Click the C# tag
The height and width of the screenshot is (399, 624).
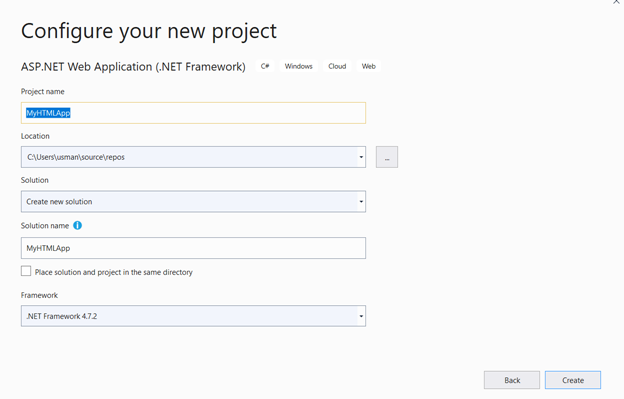coord(265,66)
